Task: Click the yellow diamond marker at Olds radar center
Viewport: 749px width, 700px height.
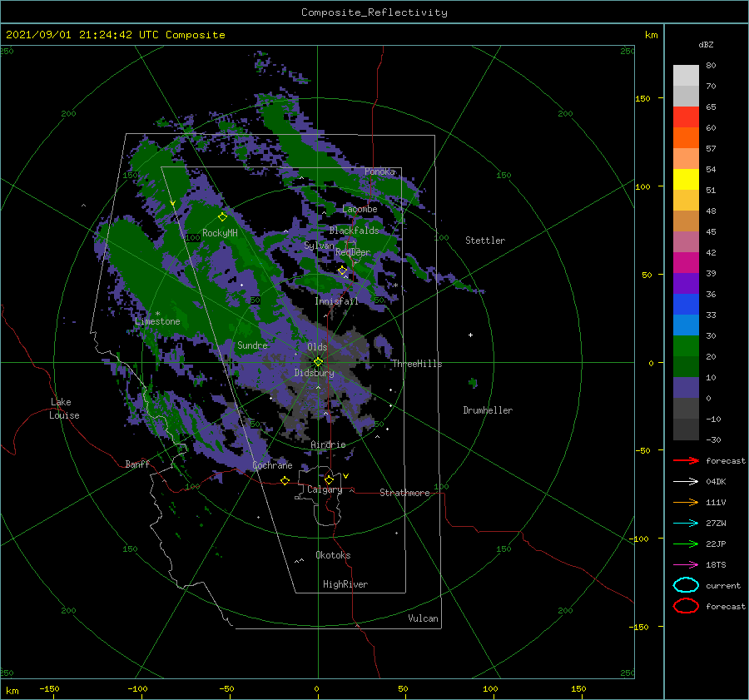Action: (318, 362)
